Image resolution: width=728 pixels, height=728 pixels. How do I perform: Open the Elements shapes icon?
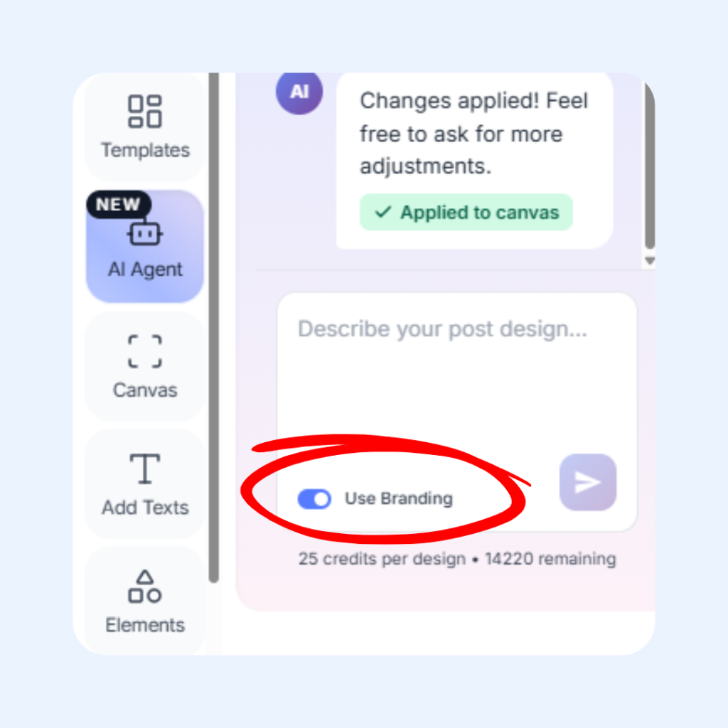(145, 587)
